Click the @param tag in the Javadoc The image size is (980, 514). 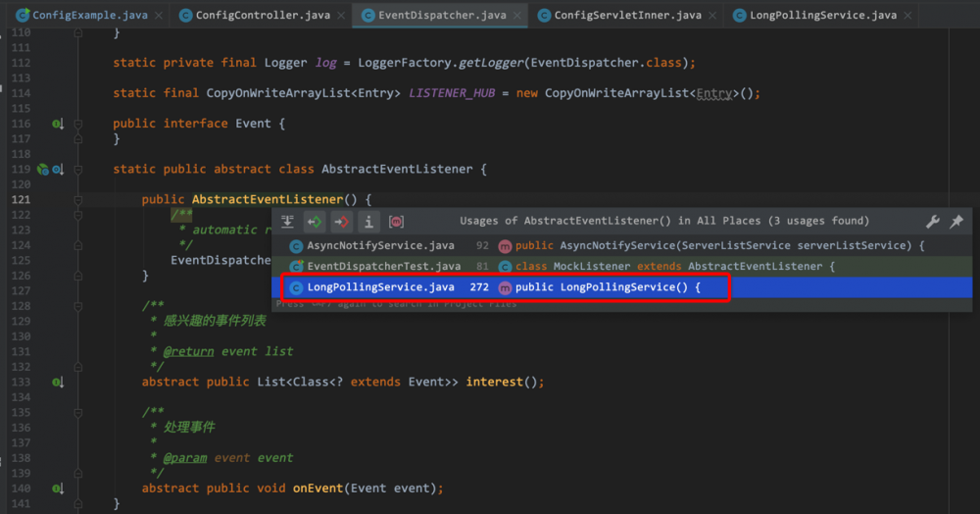[x=185, y=458]
